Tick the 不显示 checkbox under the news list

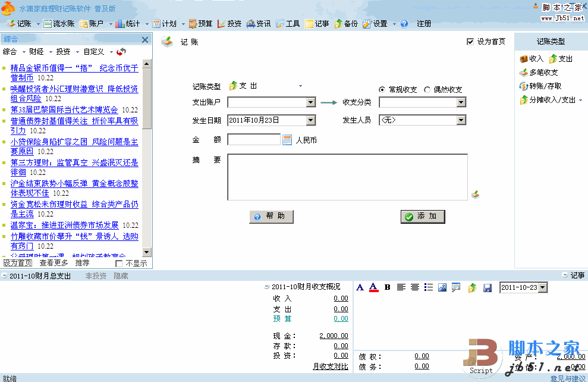(x=120, y=264)
